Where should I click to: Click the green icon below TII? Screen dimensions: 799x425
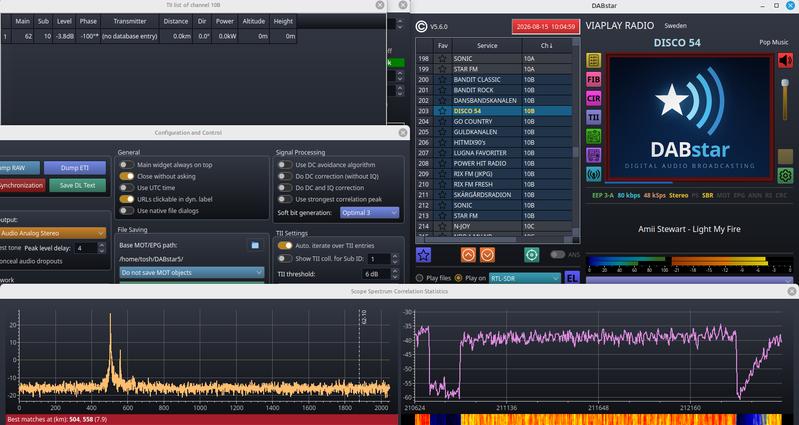click(593, 136)
